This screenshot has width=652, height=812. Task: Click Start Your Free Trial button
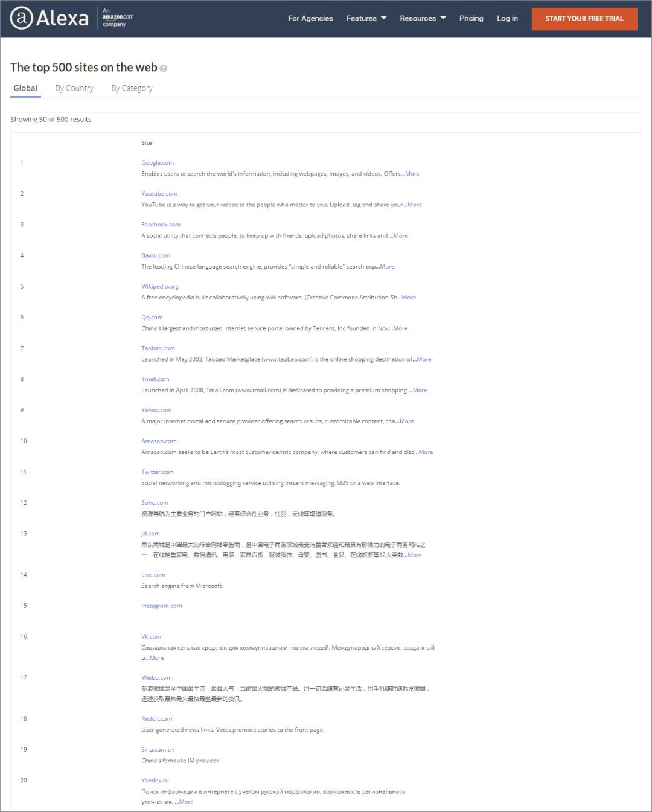584,19
